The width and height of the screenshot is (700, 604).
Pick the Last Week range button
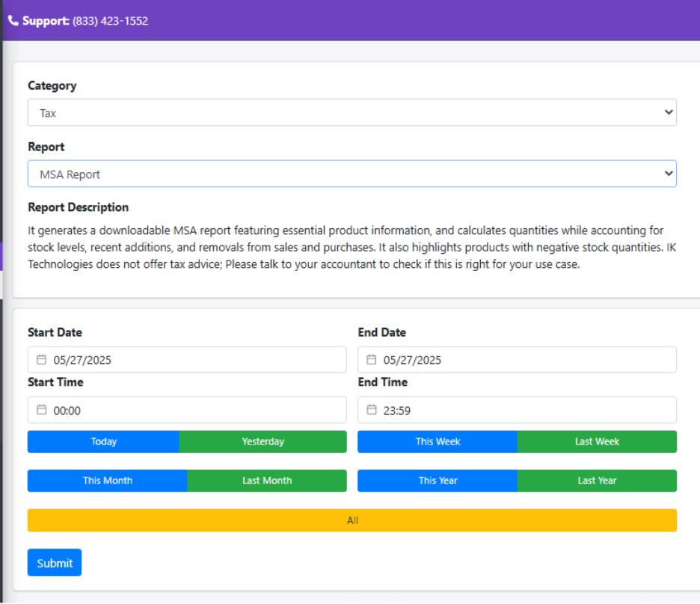coord(597,442)
